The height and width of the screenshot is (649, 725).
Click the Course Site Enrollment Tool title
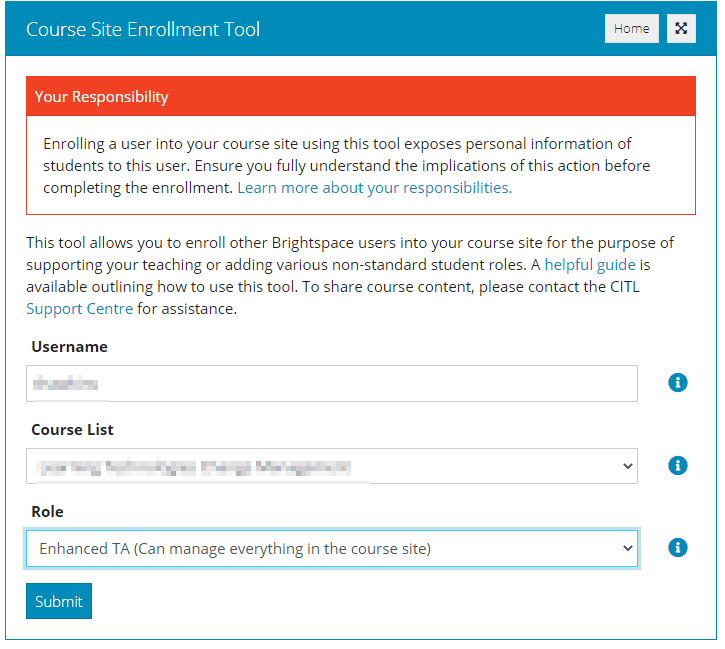coord(143,29)
